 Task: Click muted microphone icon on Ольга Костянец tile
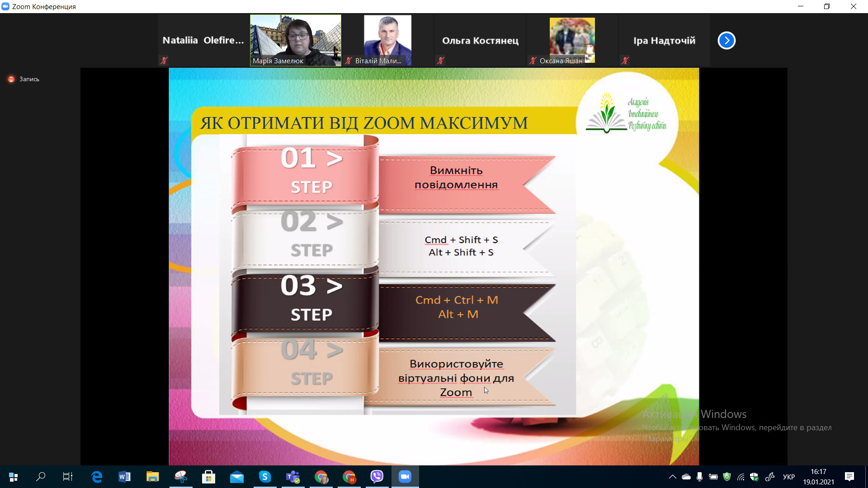441,61
